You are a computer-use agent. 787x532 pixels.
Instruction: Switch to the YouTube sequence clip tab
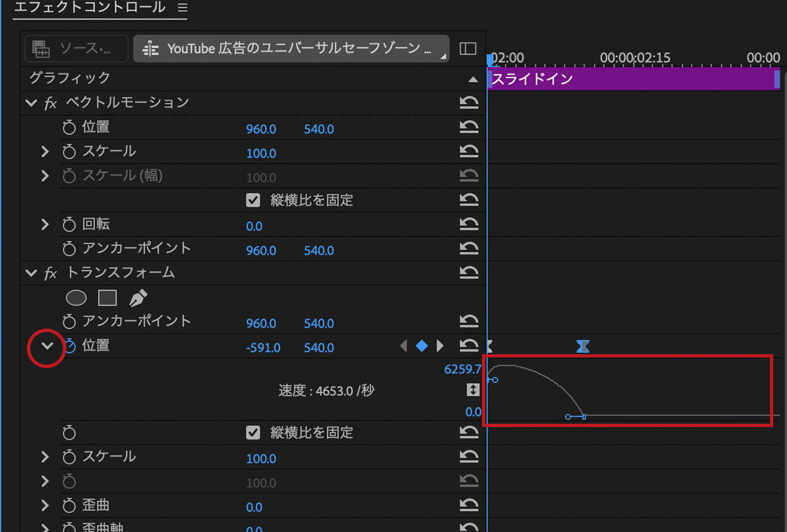coord(291,49)
